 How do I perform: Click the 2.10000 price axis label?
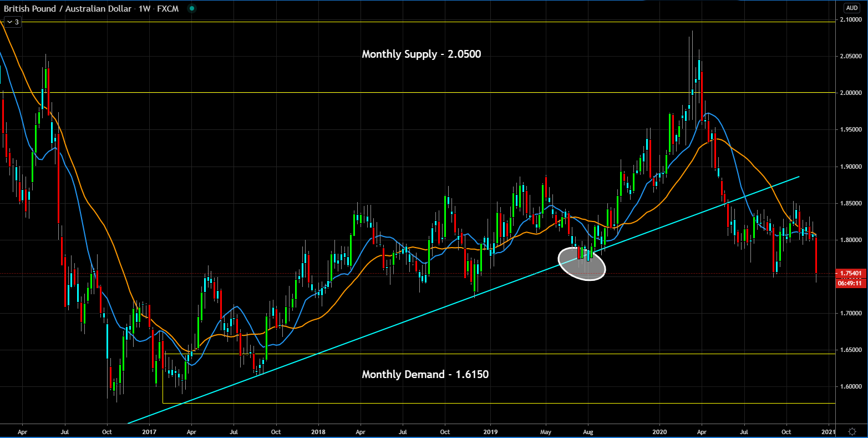pos(850,19)
